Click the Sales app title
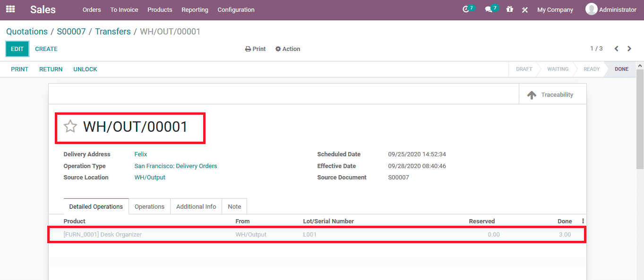 pyautogui.click(x=43, y=9)
